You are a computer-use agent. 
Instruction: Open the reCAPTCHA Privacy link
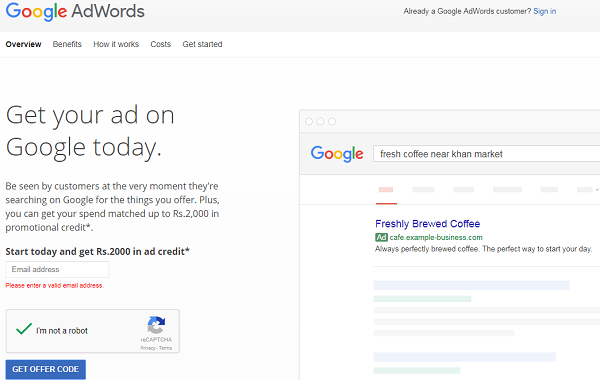(x=148, y=348)
